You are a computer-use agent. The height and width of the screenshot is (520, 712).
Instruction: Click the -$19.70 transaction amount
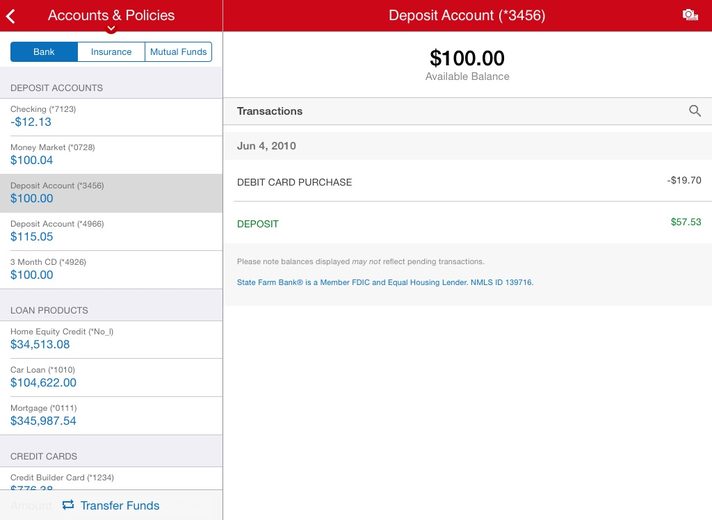(x=684, y=180)
